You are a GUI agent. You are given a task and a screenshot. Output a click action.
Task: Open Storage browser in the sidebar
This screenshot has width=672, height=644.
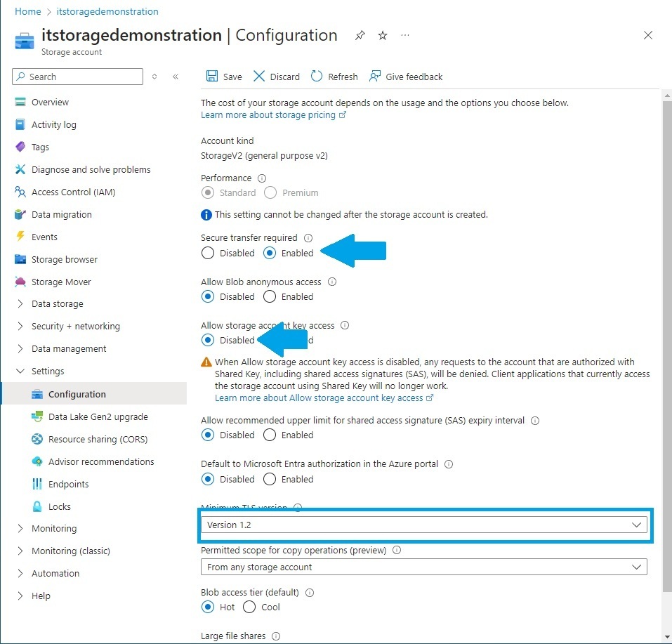65,259
